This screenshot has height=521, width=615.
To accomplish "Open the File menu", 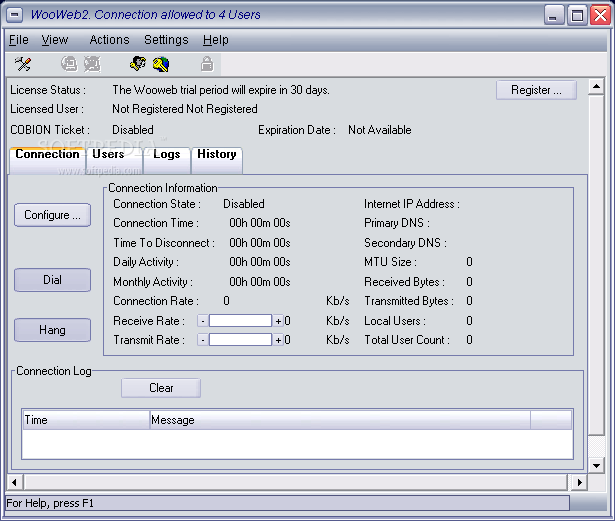I will [x=19, y=40].
